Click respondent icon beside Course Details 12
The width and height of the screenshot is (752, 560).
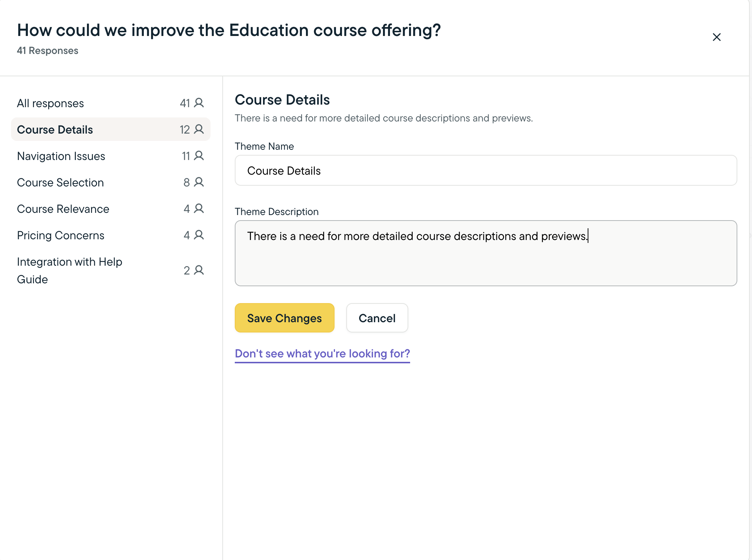click(199, 129)
